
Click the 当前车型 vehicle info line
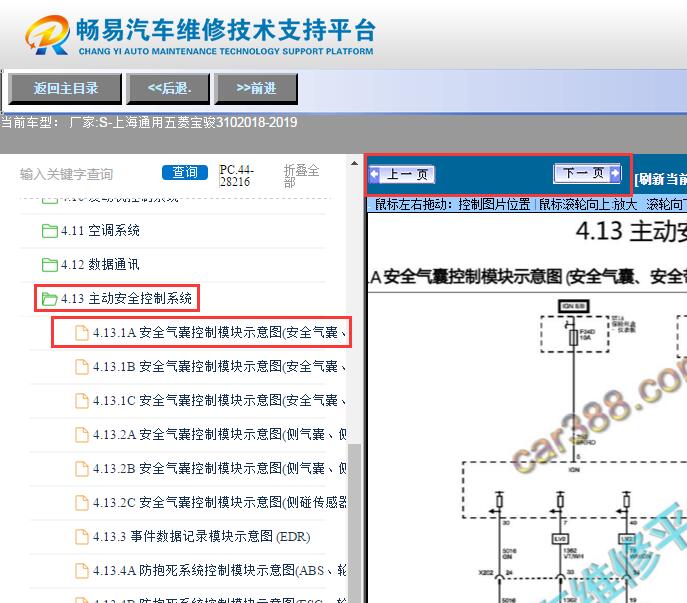[149, 122]
